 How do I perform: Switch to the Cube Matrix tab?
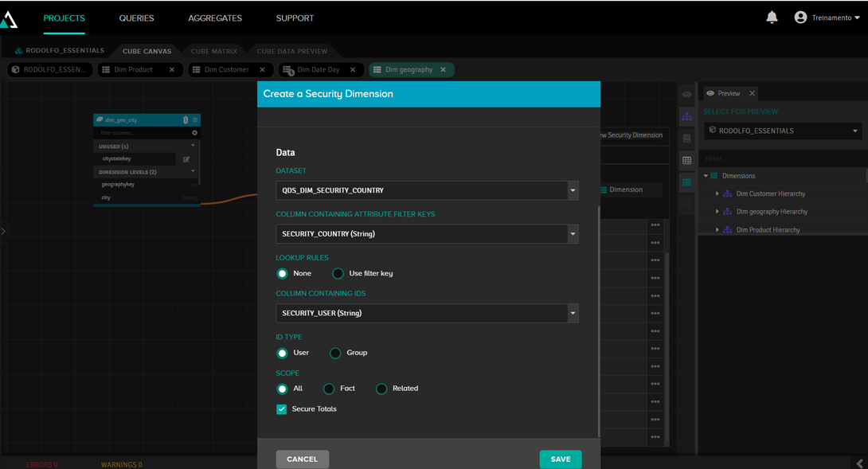[213, 52]
